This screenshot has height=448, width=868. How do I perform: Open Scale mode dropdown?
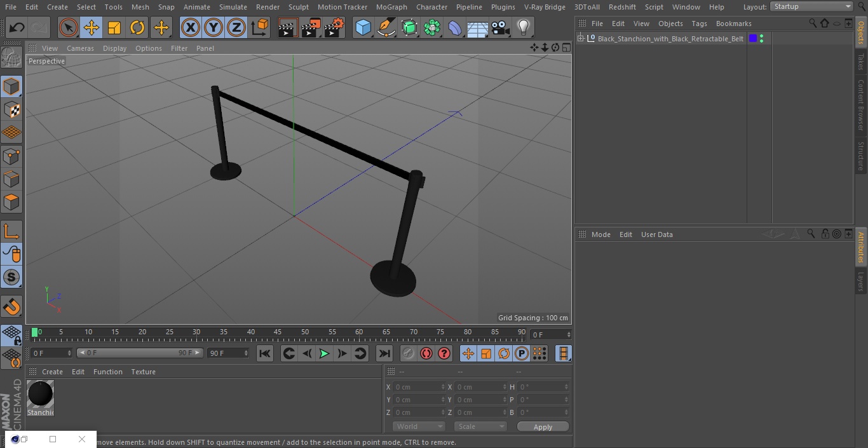480,426
